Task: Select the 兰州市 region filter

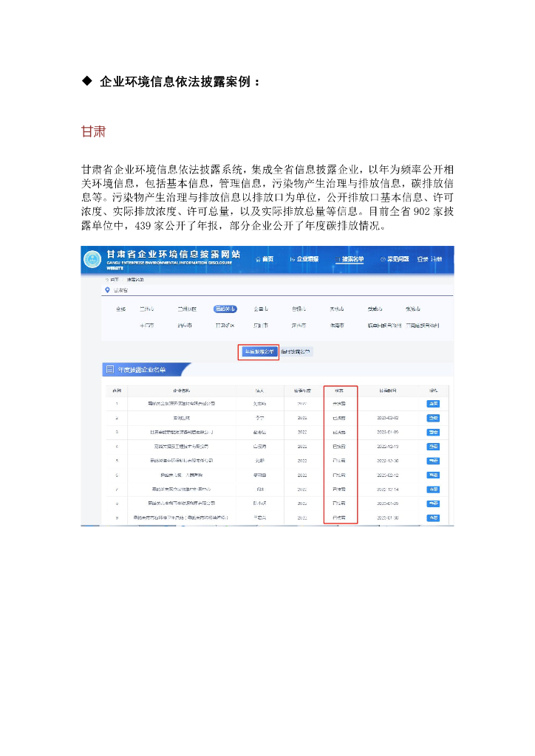Action: point(146,309)
